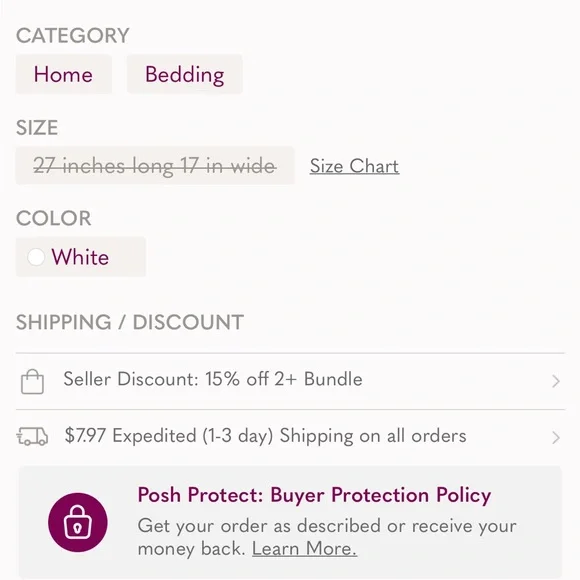Expand the Seller Discount row chevron

pyautogui.click(x=556, y=381)
